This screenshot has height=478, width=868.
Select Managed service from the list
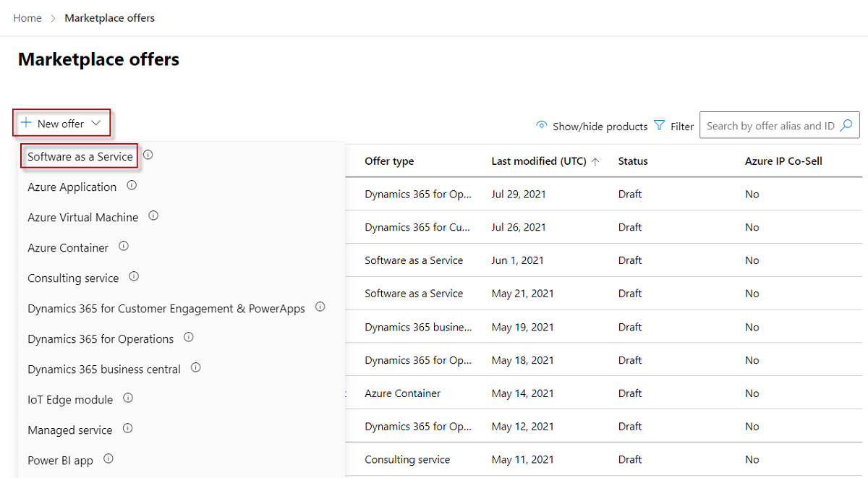(x=69, y=430)
